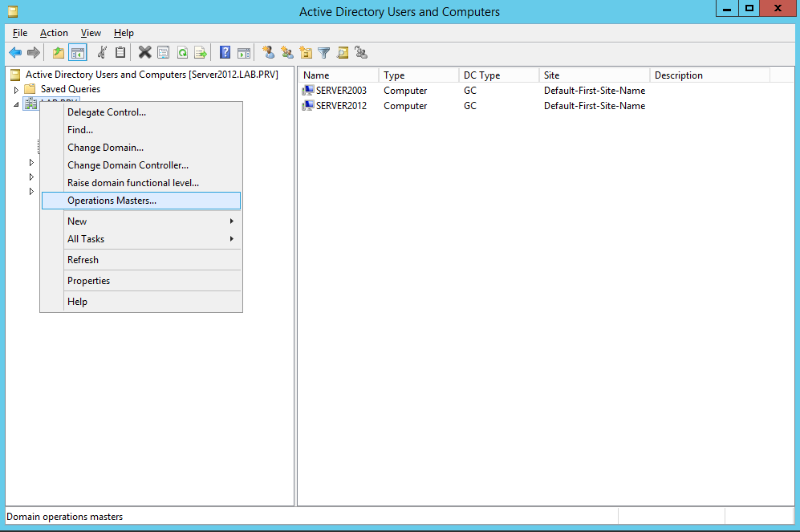Sort by the Name column header
This screenshot has height=532, width=800.
click(339, 75)
